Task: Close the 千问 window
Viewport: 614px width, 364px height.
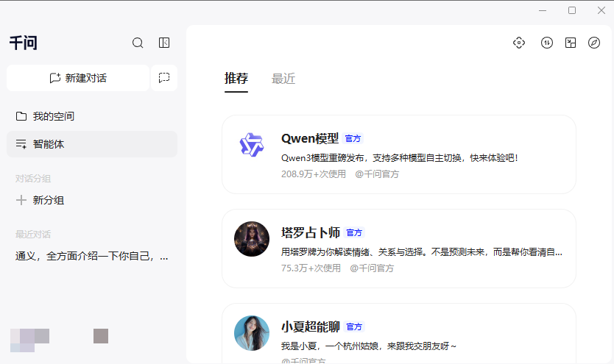Action: (601, 10)
